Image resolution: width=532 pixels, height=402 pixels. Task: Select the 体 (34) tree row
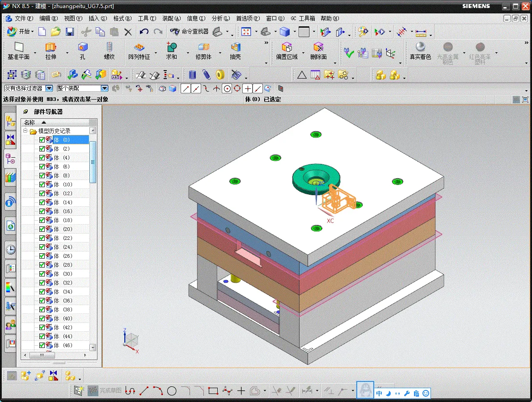pos(62,292)
